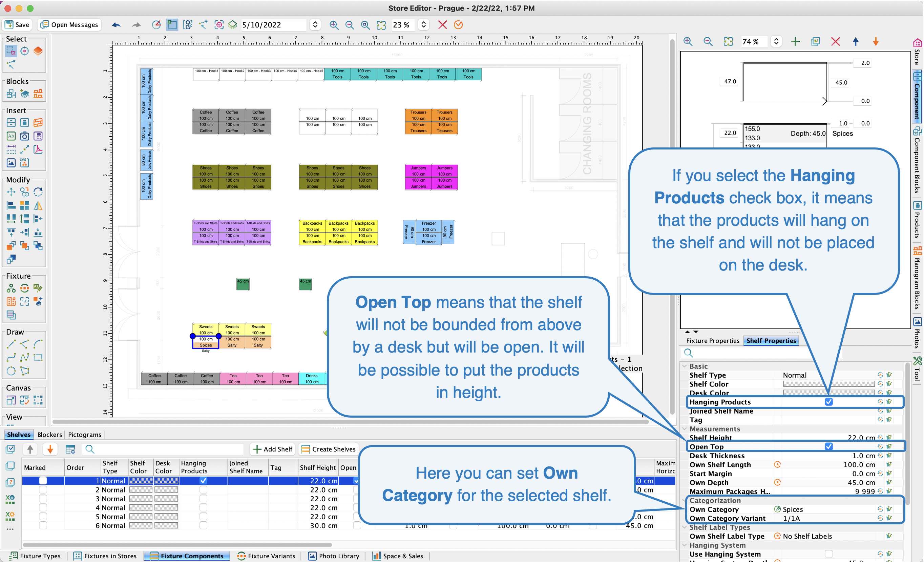This screenshot has height=562, width=924.
Task: Click the shelf properties search field
Action: pyautogui.click(x=761, y=353)
